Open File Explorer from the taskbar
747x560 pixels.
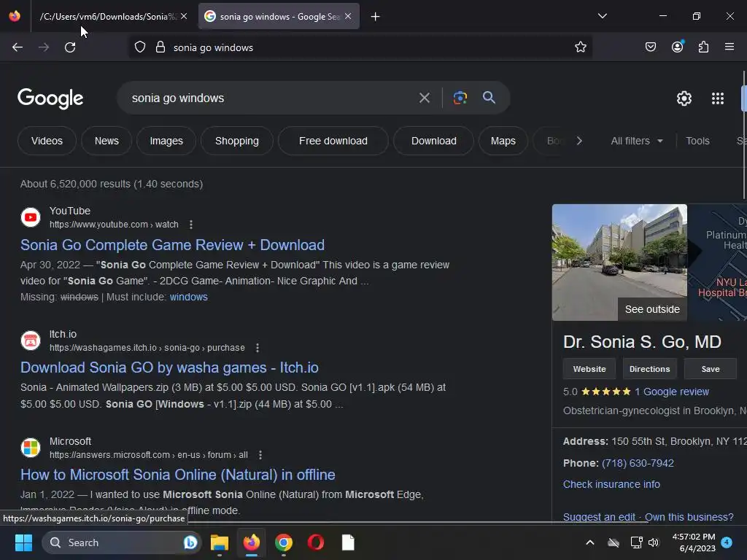tap(220, 542)
